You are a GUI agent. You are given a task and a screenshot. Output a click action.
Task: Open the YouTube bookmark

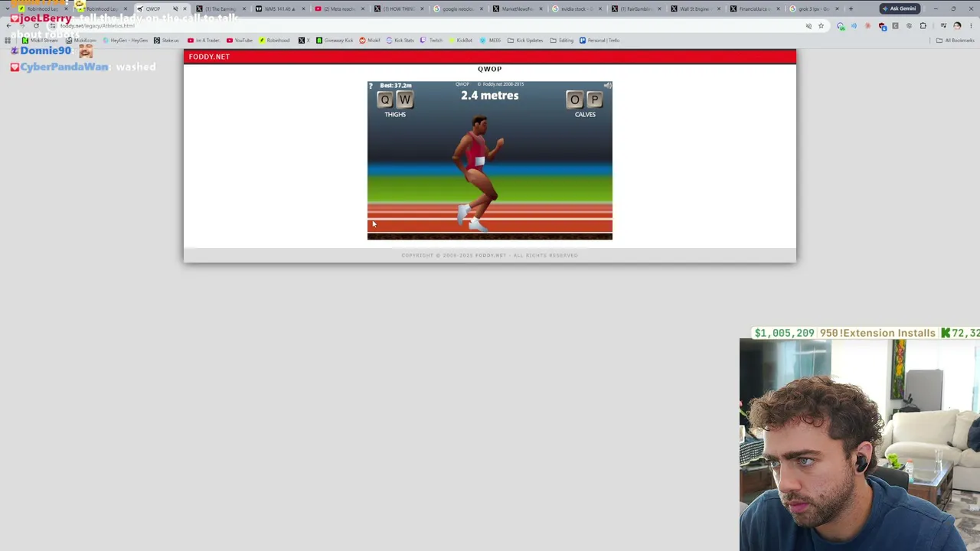pyautogui.click(x=240, y=41)
